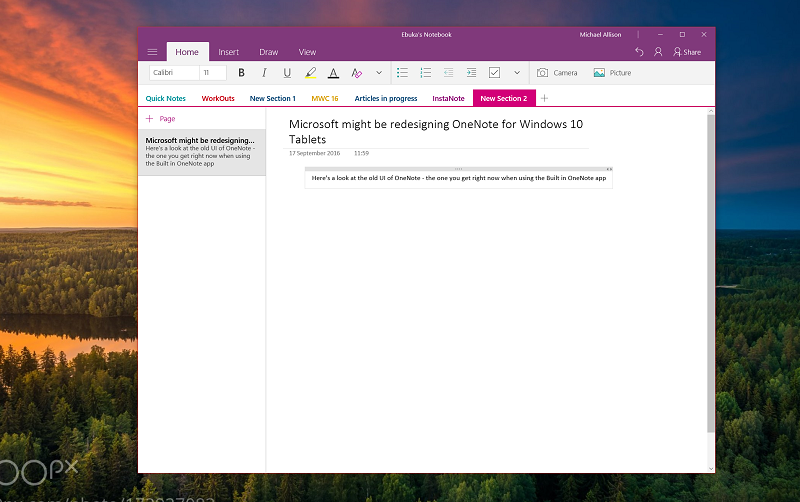The image size is (800, 502).
Task: Click the text highlighter icon
Action: pyautogui.click(x=310, y=73)
